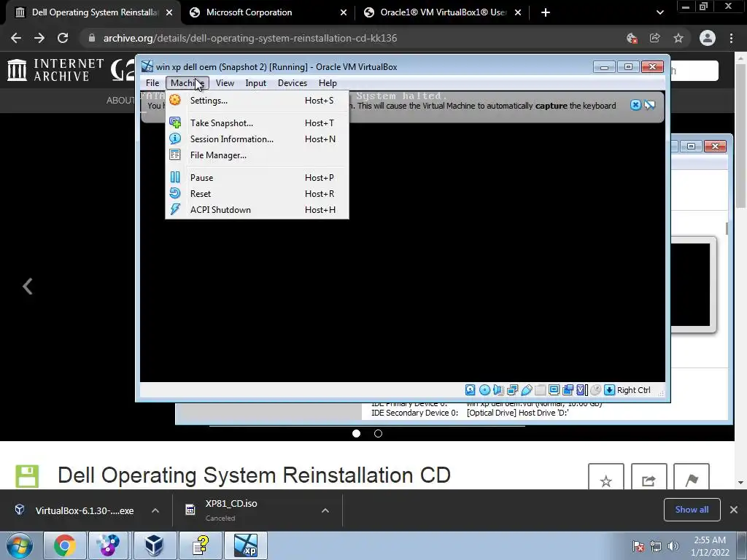Open Chrome's three-dot menu
Screen dimensions: 747x560
coord(731,38)
